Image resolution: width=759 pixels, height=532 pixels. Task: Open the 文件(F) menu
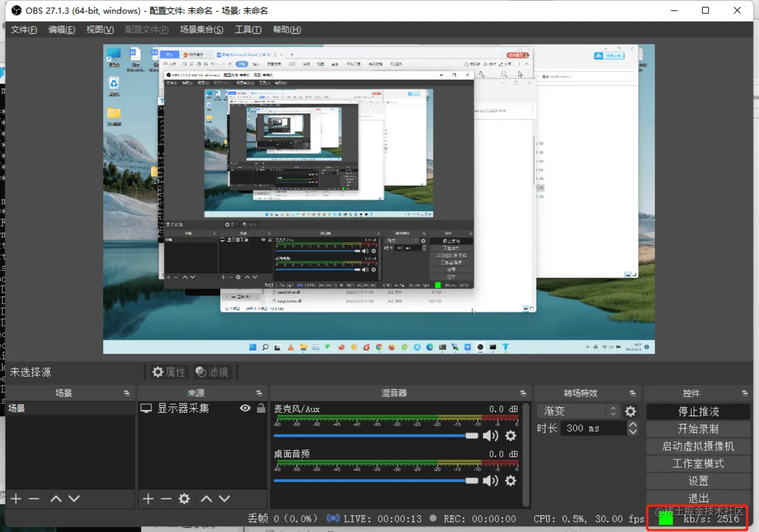24,29
